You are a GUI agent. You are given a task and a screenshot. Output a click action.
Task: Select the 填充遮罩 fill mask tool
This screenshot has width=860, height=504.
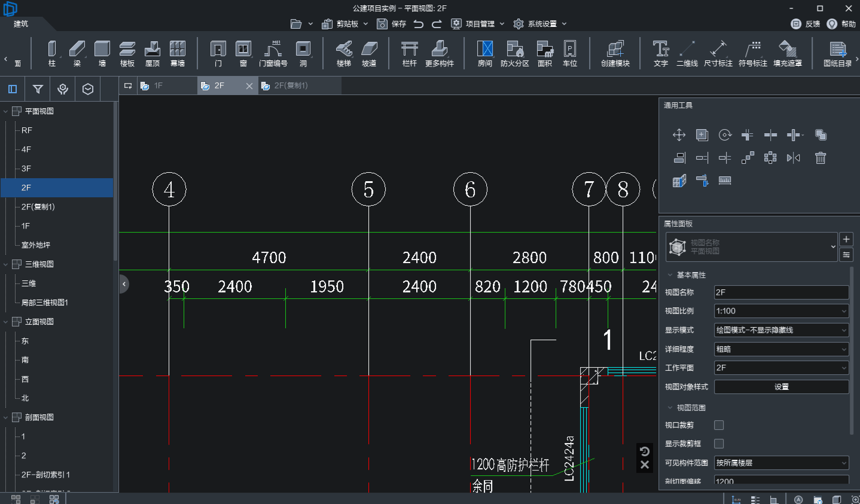coord(788,54)
